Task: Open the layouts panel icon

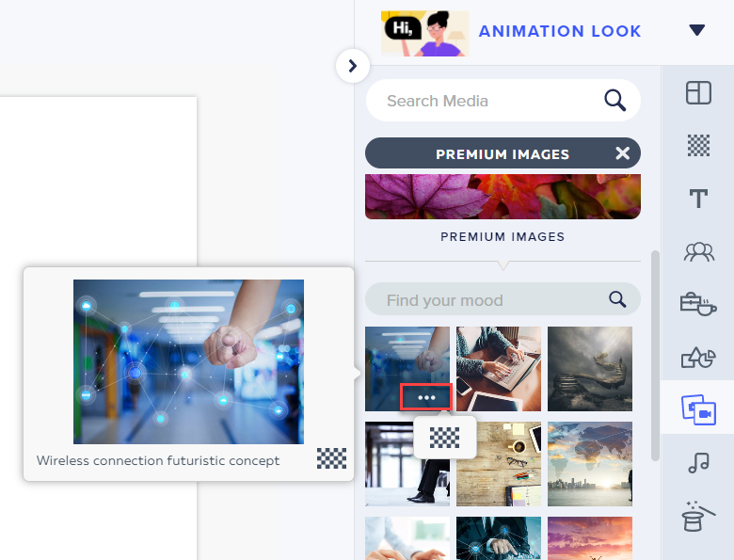Action: (698, 92)
